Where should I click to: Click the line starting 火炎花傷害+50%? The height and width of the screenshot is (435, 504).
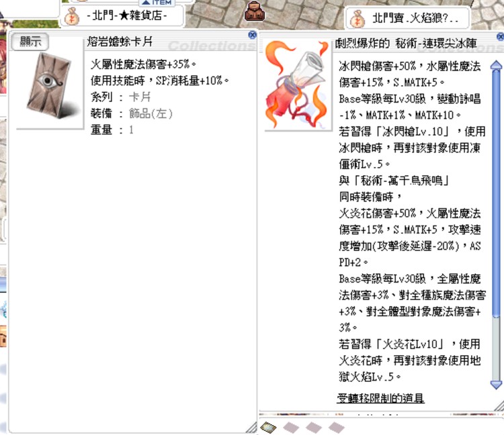coord(410,213)
